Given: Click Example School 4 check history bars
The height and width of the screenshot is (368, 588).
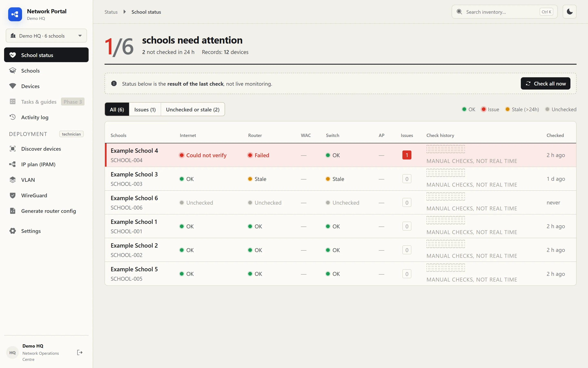Looking at the screenshot, I should tap(446, 149).
